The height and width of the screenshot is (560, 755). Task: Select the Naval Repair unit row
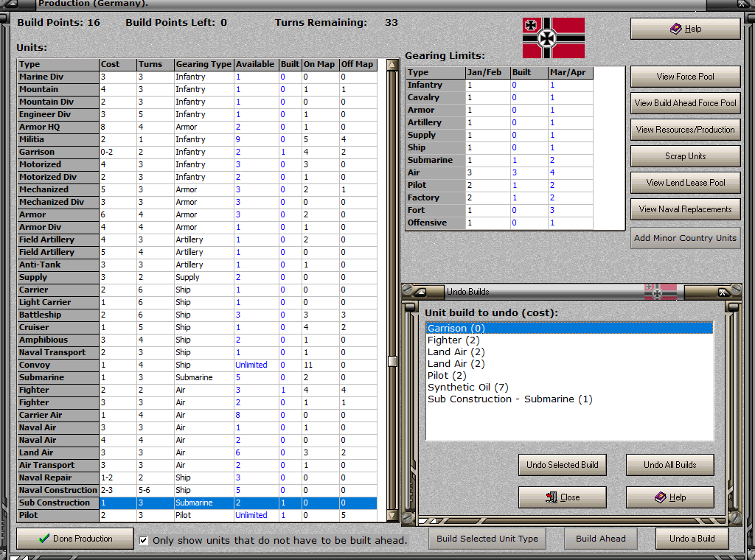198,477
